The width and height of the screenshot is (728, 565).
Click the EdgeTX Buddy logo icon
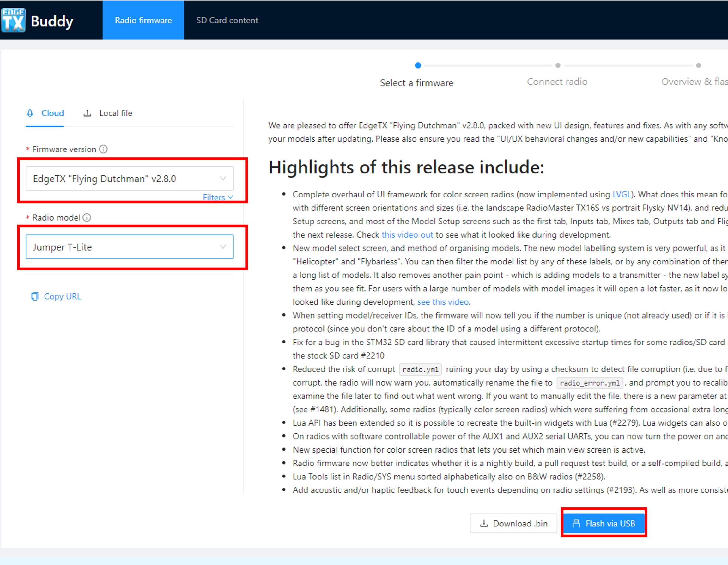tap(13, 20)
